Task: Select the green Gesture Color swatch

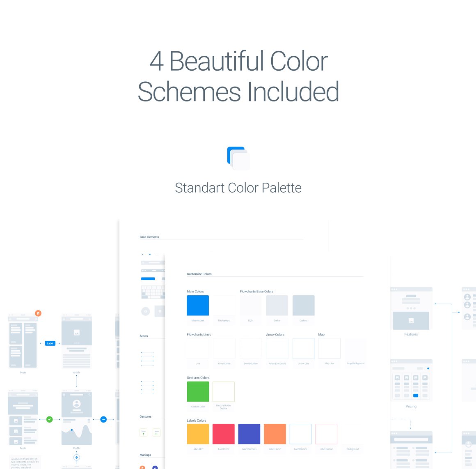Action: pyautogui.click(x=198, y=391)
